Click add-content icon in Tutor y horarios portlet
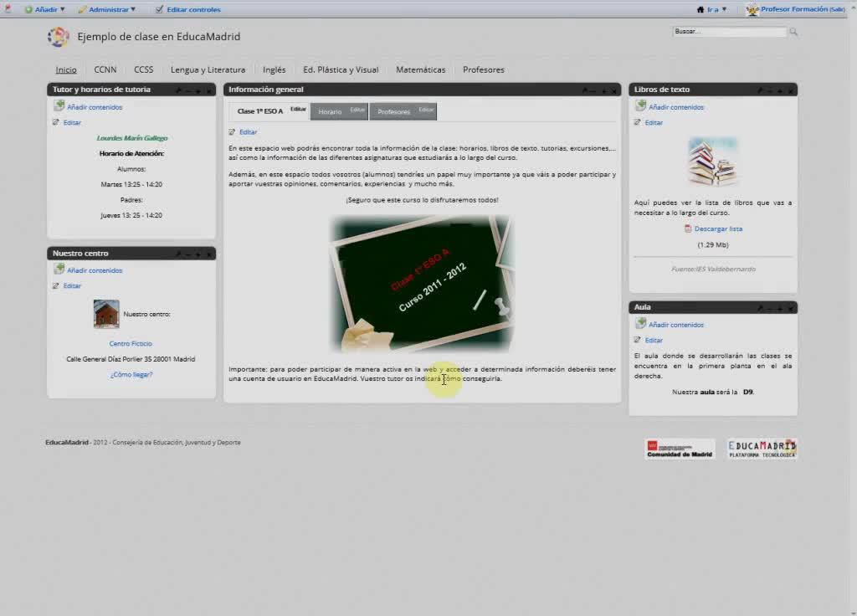The width and height of the screenshot is (857, 616). (59, 105)
